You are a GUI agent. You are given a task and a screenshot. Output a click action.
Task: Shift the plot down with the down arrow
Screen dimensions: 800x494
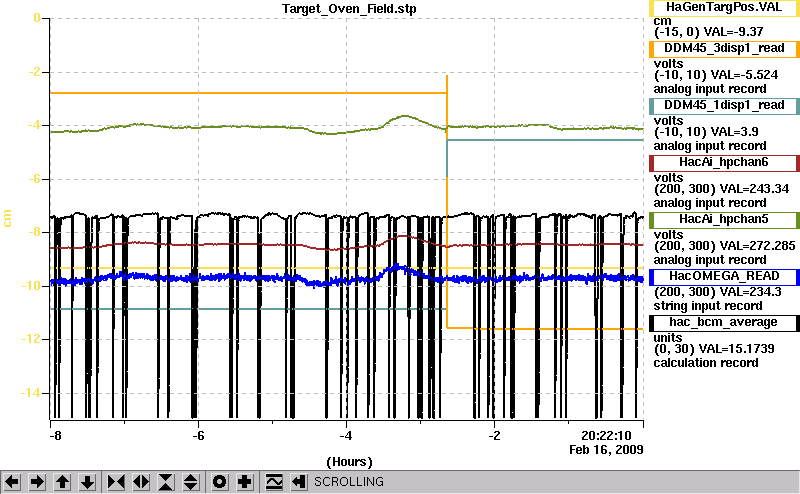pos(88,482)
